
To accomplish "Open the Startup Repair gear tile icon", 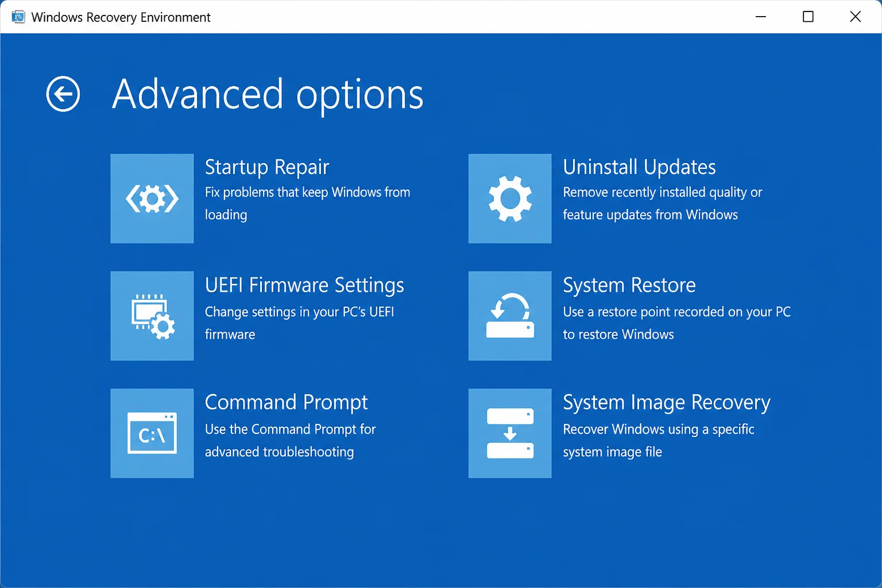I will (x=152, y=199).
